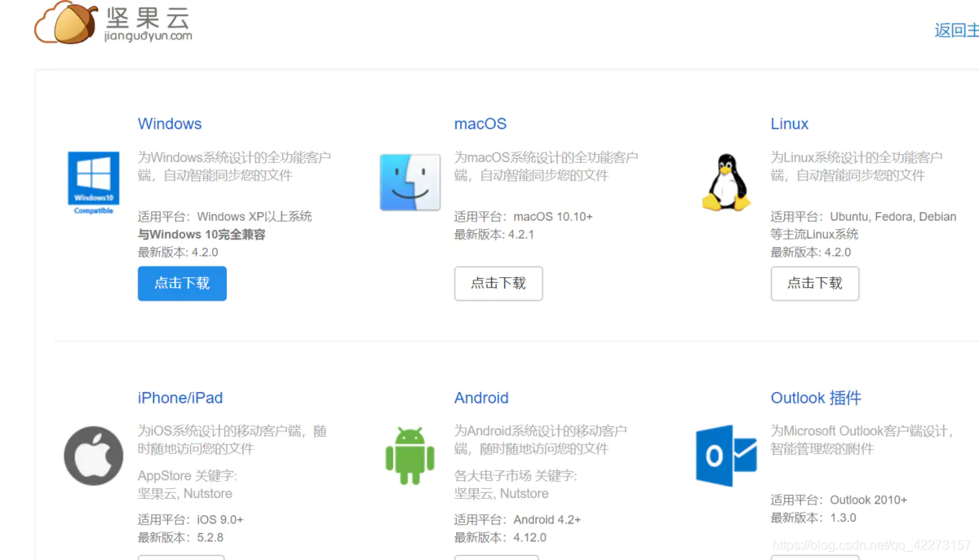Image resolution: width=979 pixels, height=560 pixels.
Task: Open the Windows heading link
Action: click(x=170, y=124)
